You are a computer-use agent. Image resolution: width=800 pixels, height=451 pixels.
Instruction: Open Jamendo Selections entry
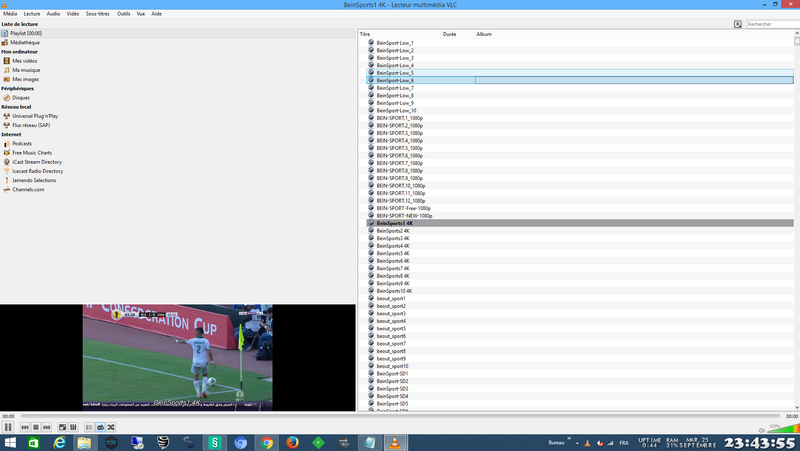pyautogui.click(x=34, y=180)
